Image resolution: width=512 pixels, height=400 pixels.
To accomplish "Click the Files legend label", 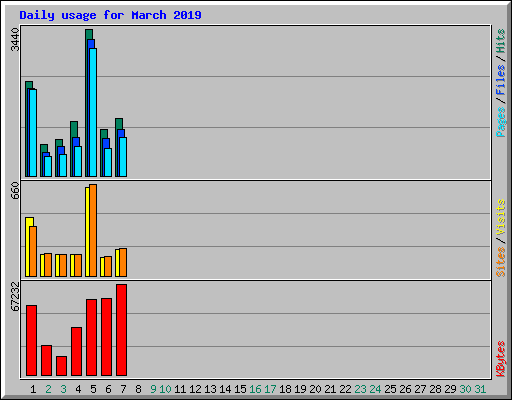I will 501,79.
